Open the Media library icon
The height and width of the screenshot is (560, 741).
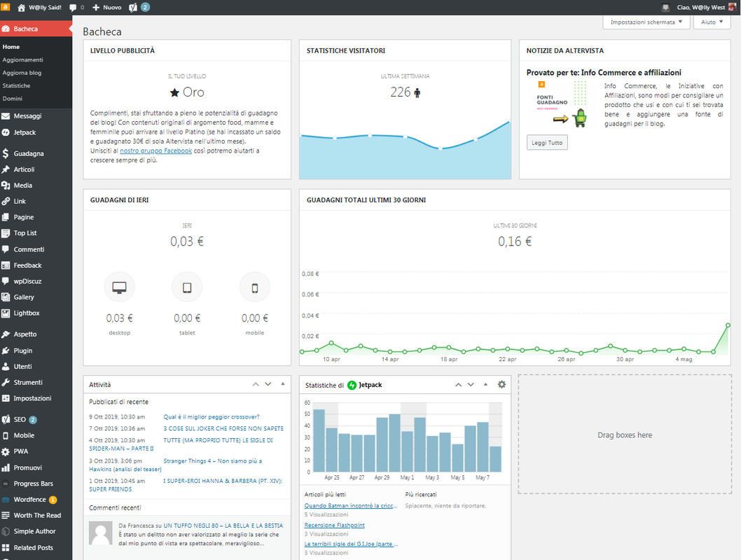[x=6, y=185]
